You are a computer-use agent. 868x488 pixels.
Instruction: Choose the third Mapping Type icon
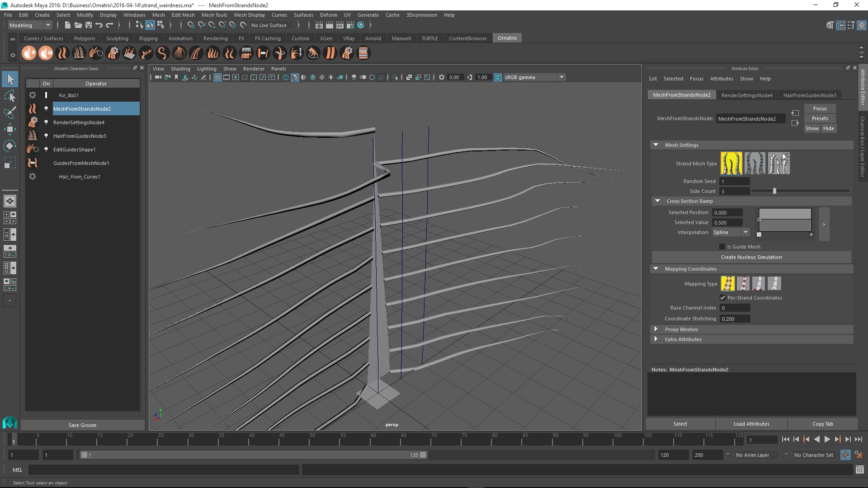759,283
